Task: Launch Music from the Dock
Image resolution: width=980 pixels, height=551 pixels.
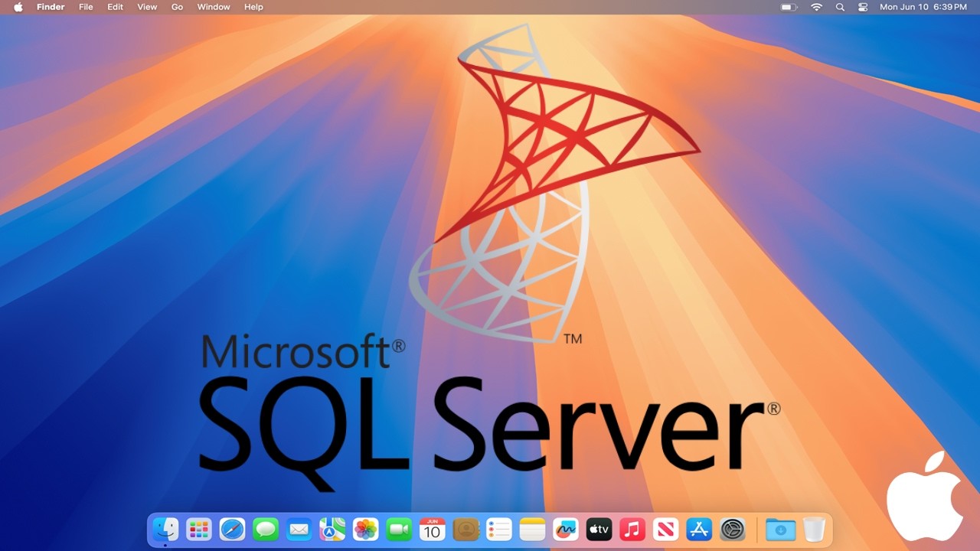Action: pos(632,529)
